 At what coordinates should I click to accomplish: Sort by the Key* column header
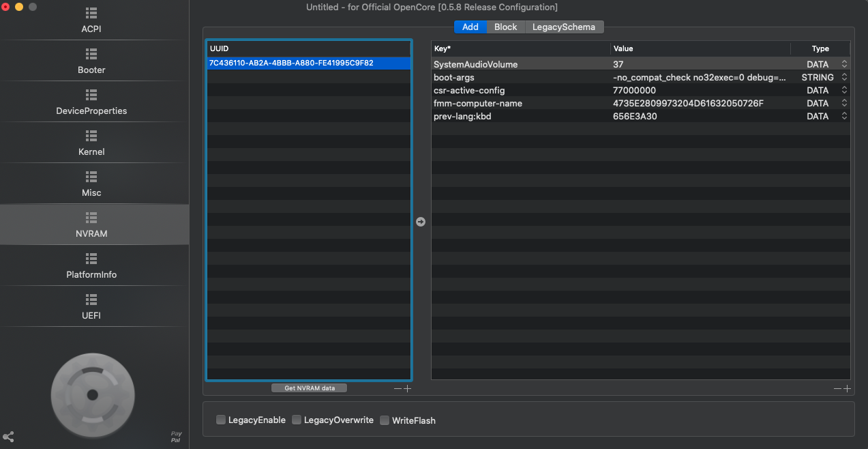[x=521, y=48]
